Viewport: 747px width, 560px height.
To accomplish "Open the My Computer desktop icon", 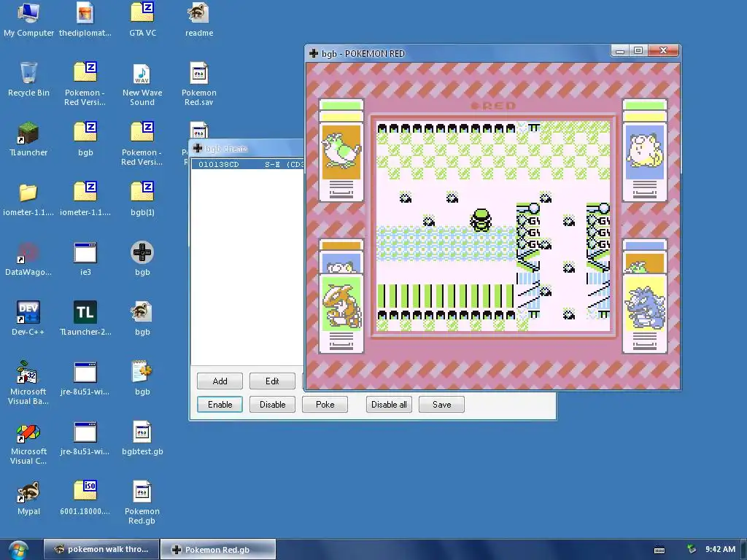I will (x=28, y=20).
